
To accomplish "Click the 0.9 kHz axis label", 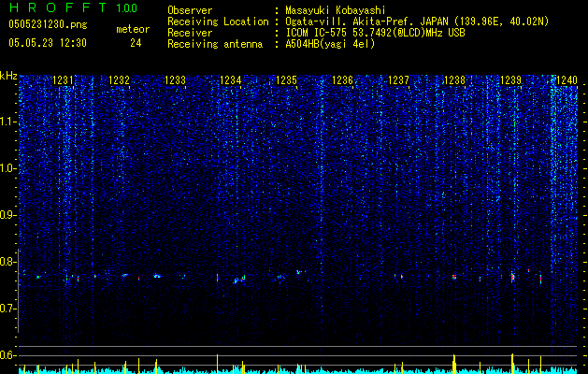I will coord(8,215).
